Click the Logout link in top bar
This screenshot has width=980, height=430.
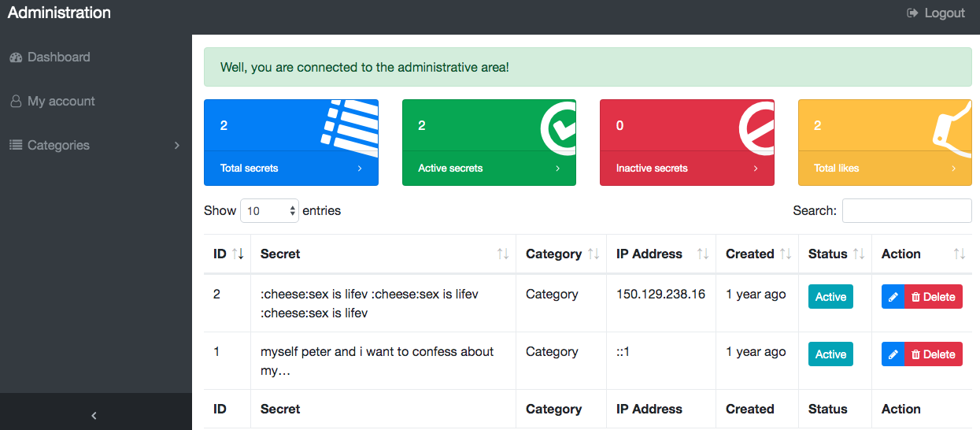tap(936, 13)
